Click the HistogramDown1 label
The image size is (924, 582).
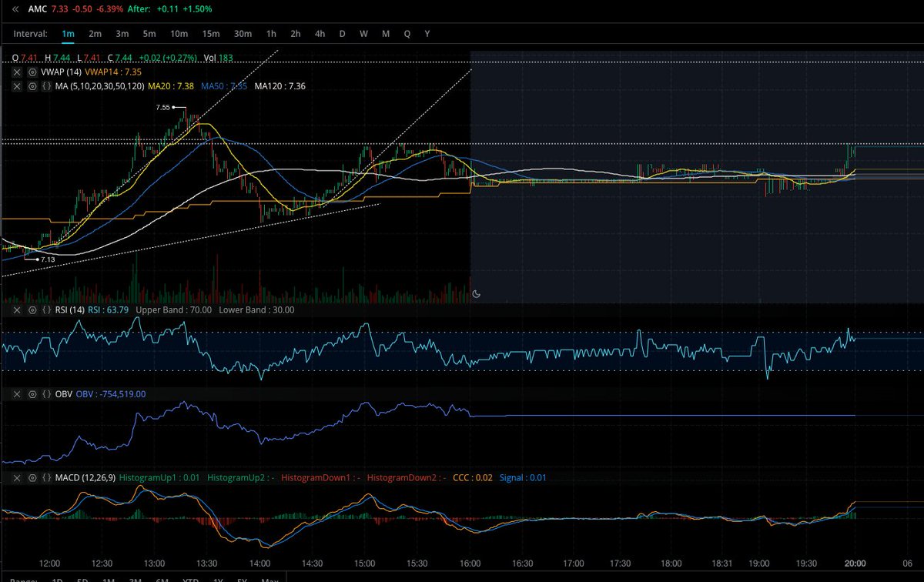tap(320, 477)
